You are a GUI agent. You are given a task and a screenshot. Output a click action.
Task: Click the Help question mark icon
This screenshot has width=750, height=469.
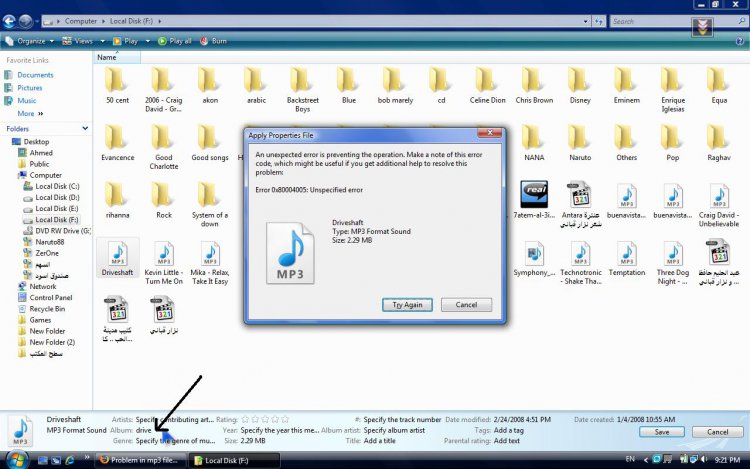[x=740, y=41]
